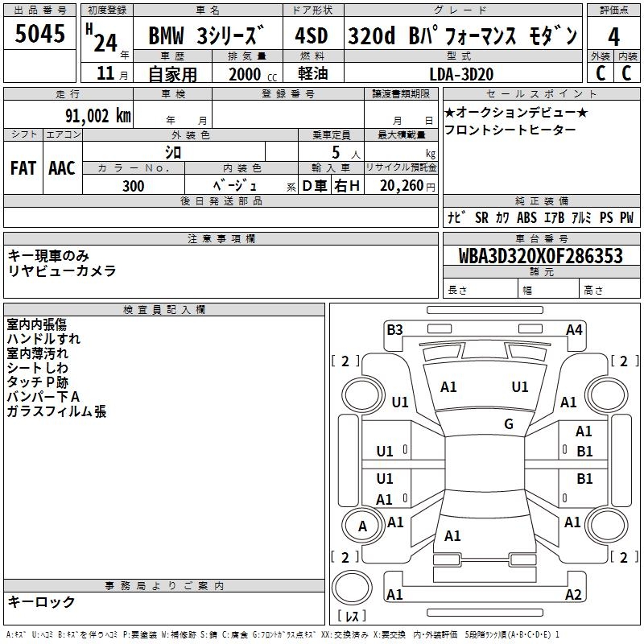Select the mileage 91,002 km
The width and height of the screenshot is (644, 644).
tap(98, 116)
